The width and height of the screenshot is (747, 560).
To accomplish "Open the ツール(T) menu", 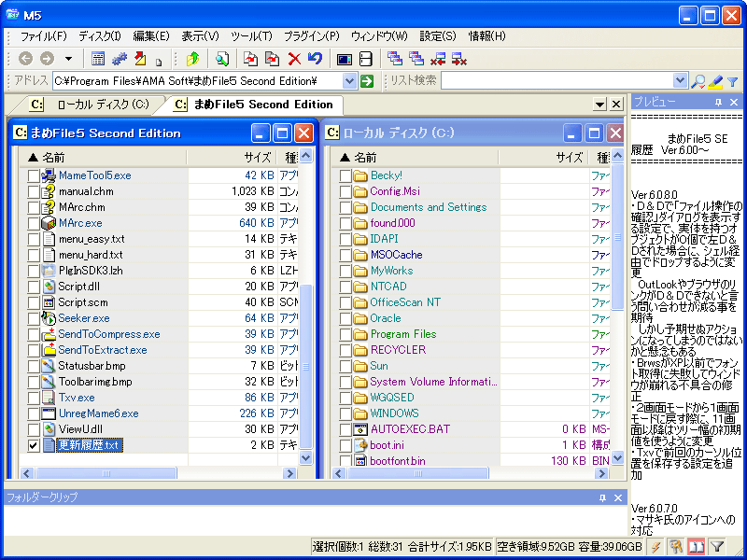I will [x=251, y=36].
